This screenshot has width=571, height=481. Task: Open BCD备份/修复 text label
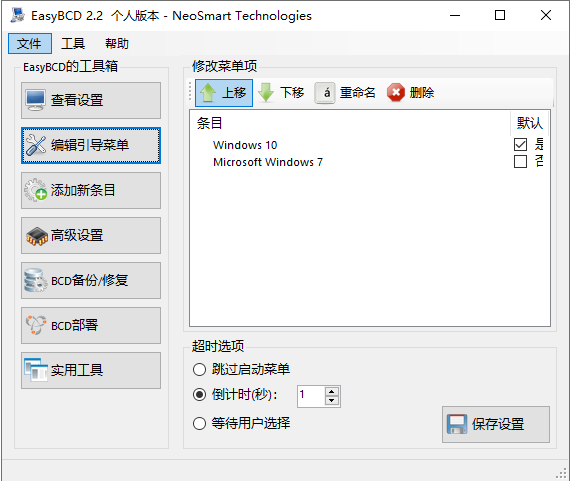(89, 280)
